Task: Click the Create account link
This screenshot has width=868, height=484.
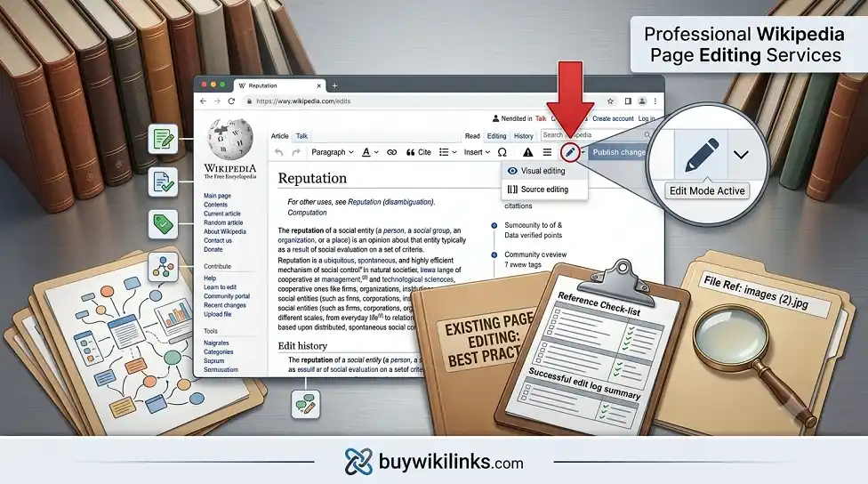Action: click(x=613, y=118)
